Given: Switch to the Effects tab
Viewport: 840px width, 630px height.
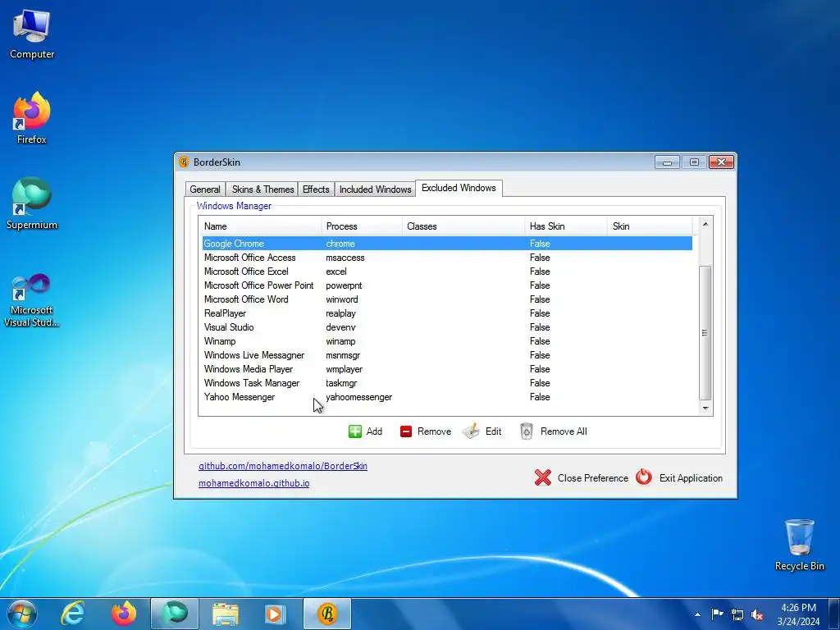Looking at the screenshot, I should click(x=316, y=189).
